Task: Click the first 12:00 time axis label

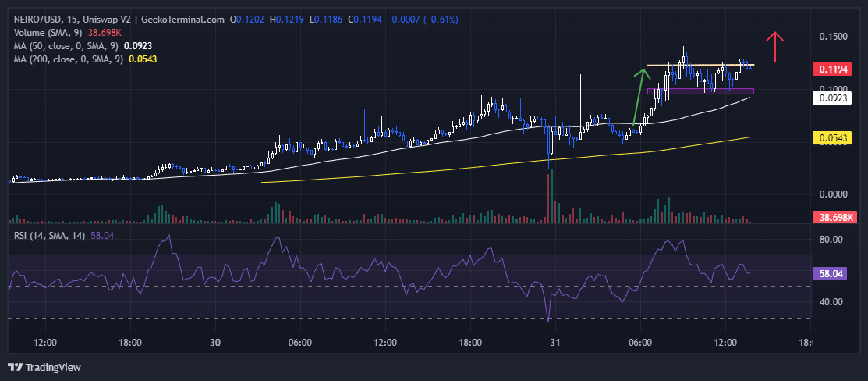Action: point(45,343)
